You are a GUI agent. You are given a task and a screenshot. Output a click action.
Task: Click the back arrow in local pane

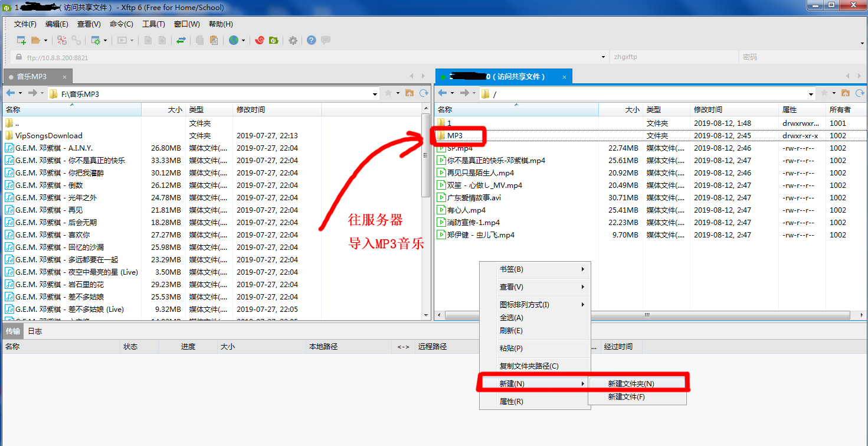click(x=10, y=93)
